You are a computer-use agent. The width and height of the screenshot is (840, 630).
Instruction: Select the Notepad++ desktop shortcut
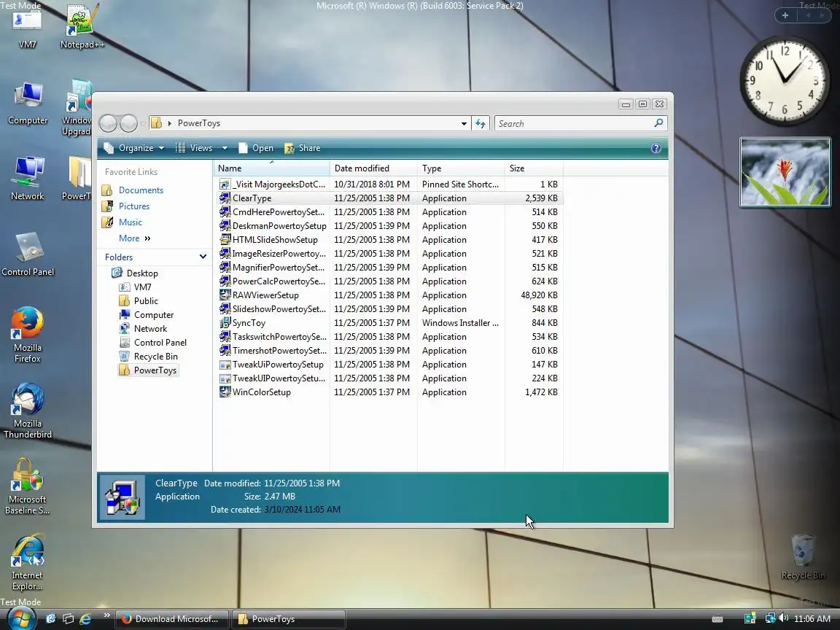coord(82,27)
